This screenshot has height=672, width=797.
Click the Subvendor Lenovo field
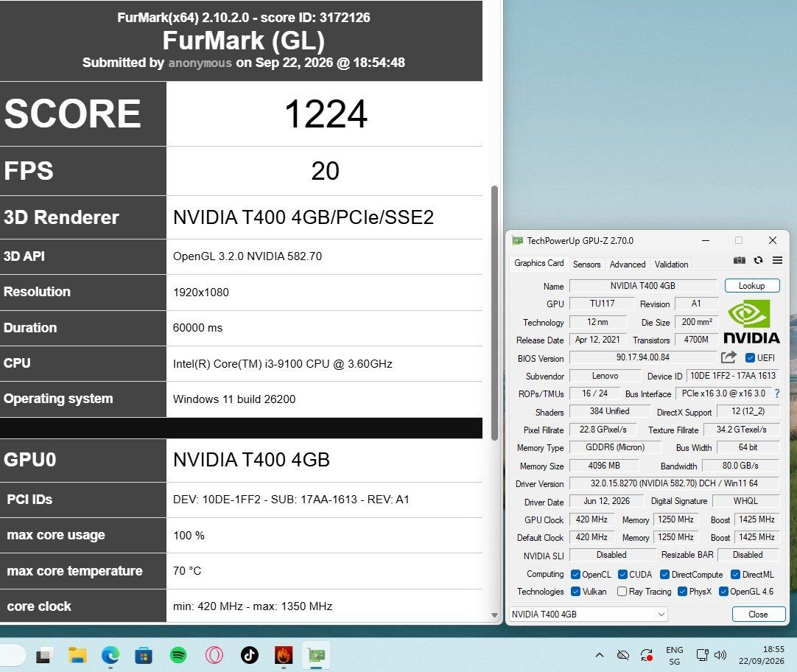(x=605, y=376)
